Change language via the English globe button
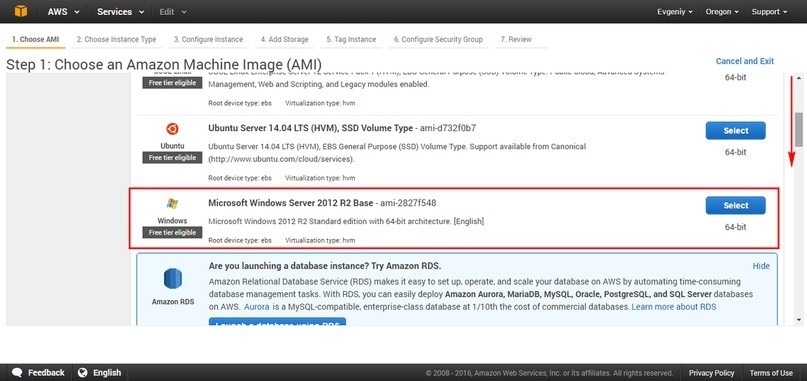Image resolution: width=807 pixels, height=381 pixels. click(x=99, y=372)
